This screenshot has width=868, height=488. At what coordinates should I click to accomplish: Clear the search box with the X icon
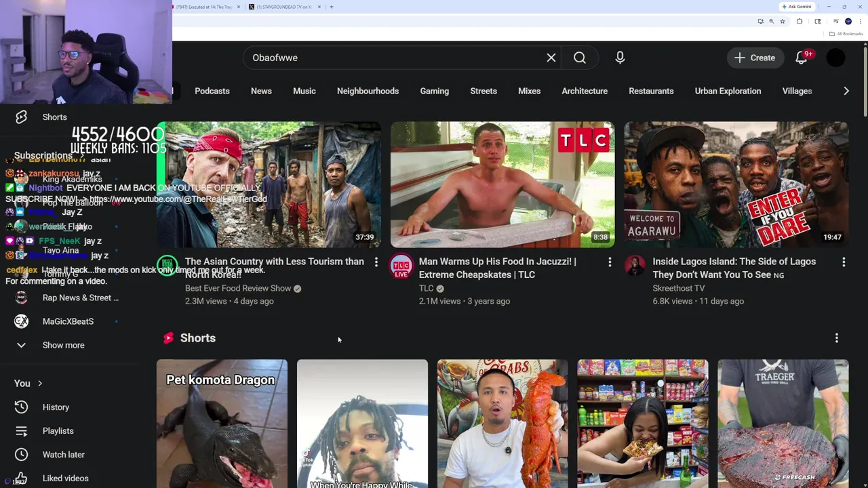point(551,58)
